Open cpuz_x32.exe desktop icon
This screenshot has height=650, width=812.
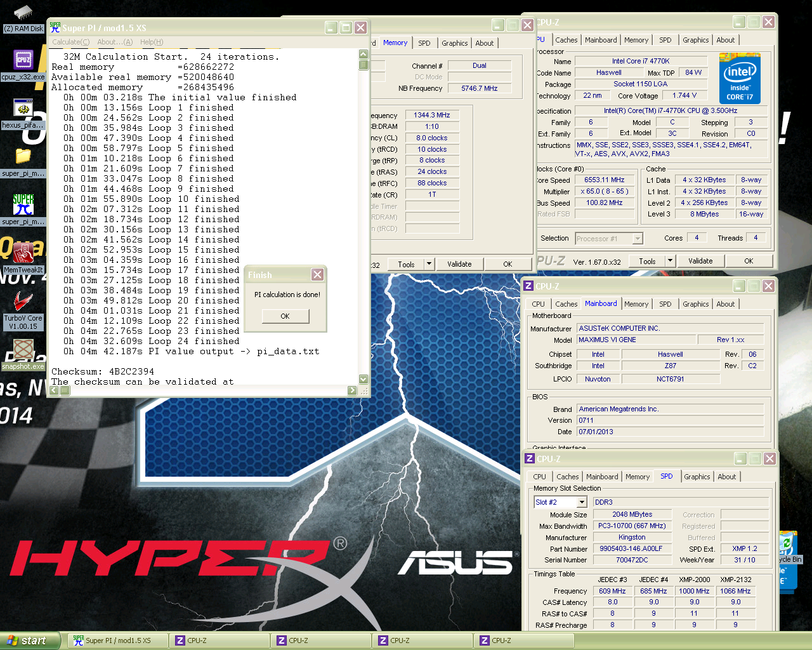click(23, 66)
